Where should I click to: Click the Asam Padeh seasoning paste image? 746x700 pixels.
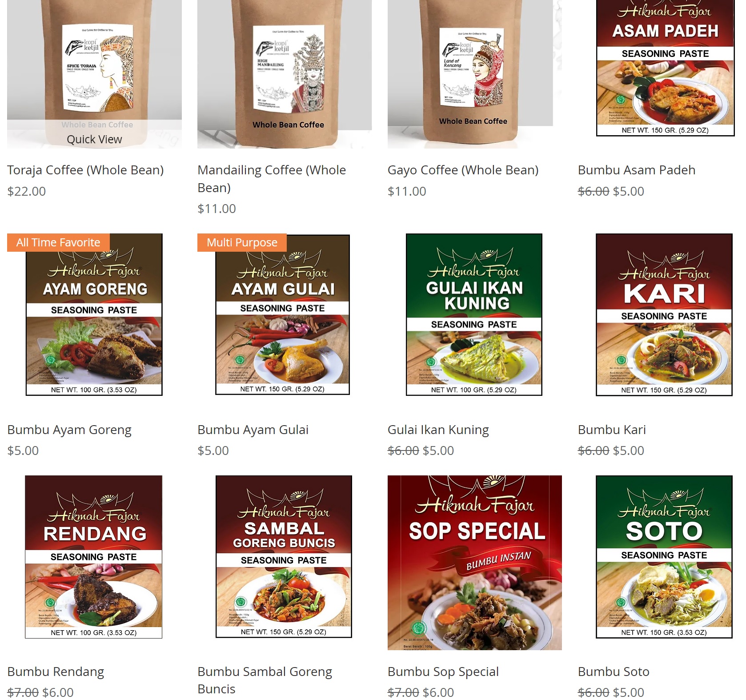pyautogui.click(x=665, y=68)
